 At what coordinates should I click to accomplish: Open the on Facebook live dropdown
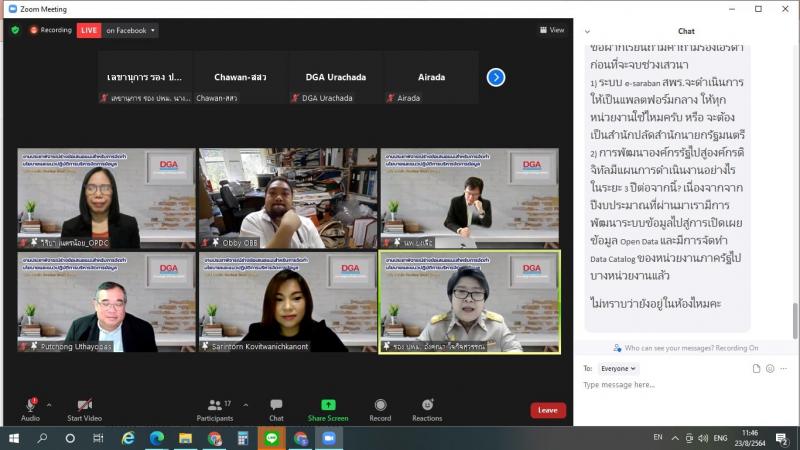click(130, 30)
